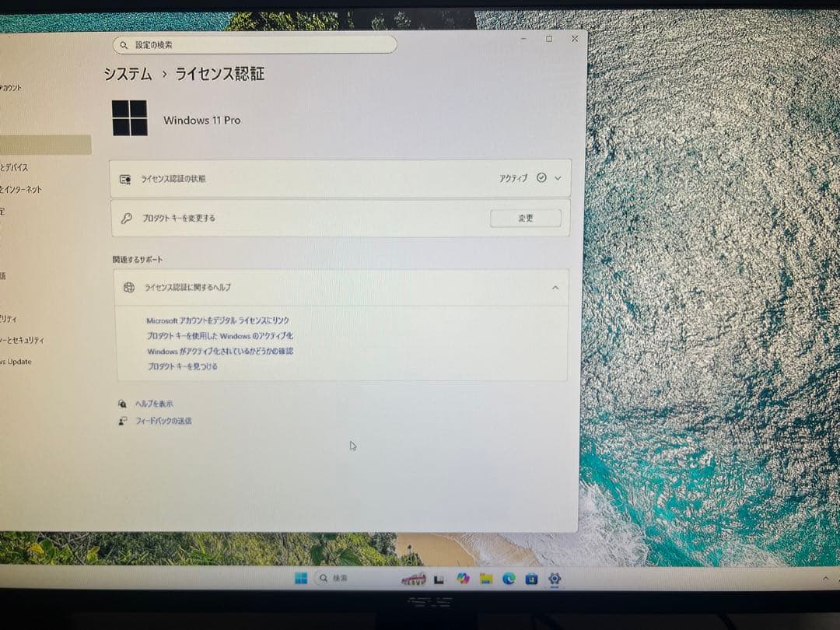Open Microsoft Edge from the taskbar
Viewport: 840px width, 630px height.
coord(509,579)
